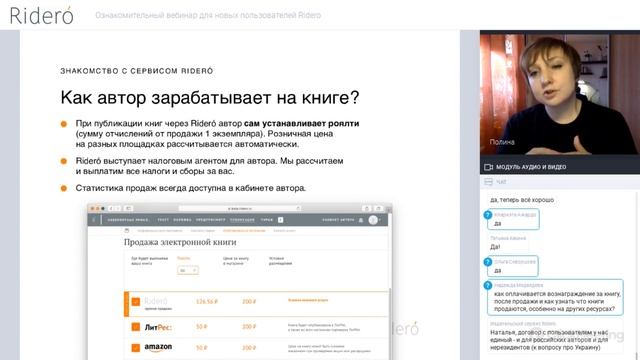
Task: Open the Текст tab in the editor bar
Action: 163,220
